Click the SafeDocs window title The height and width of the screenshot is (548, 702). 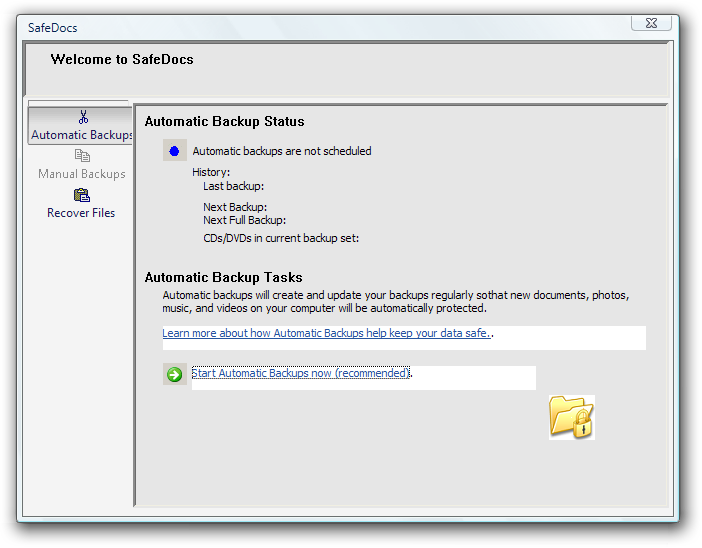[52, 28]
